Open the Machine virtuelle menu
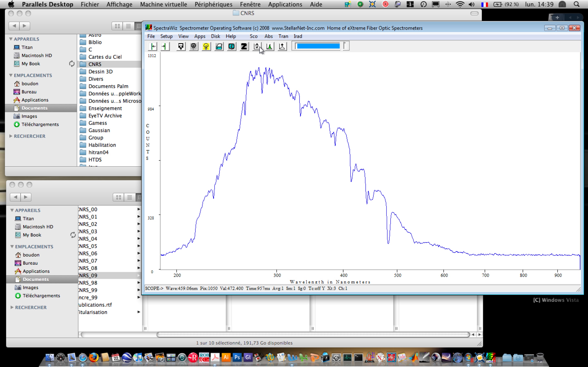Screen dimensions: 588x367 (164, 4)
